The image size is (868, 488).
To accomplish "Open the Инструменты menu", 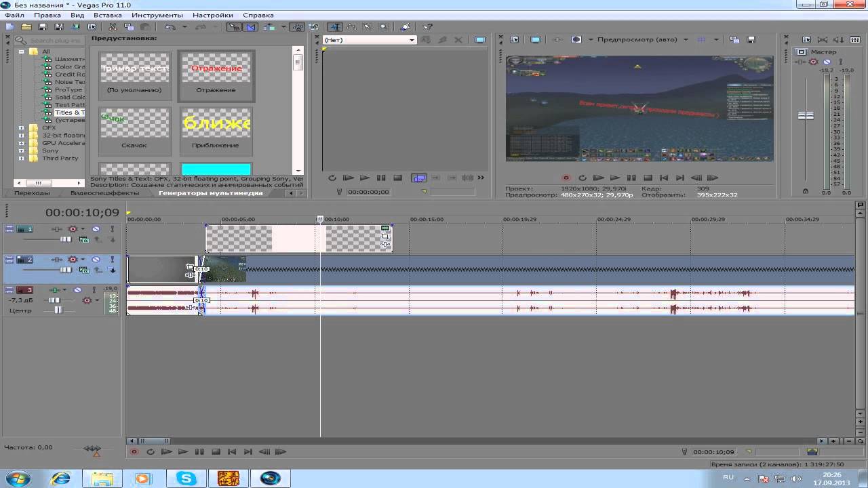I will click(157, 15).
